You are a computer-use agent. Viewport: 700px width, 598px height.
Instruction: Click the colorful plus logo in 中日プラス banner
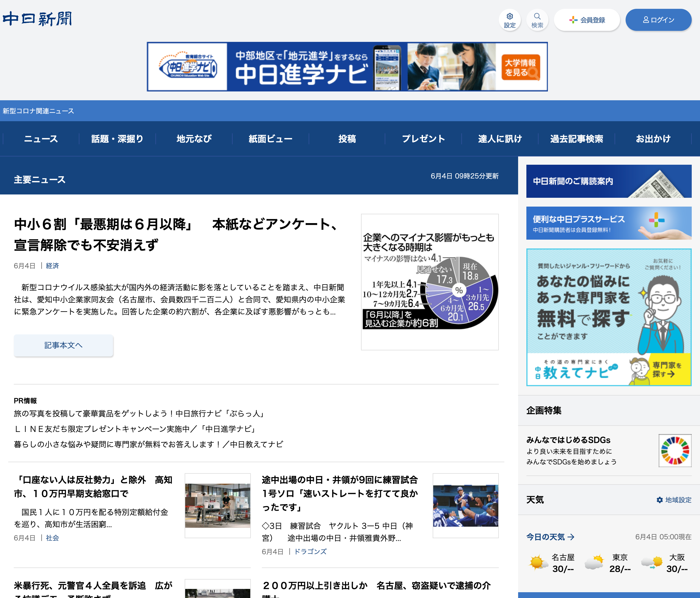coord(656,220)
